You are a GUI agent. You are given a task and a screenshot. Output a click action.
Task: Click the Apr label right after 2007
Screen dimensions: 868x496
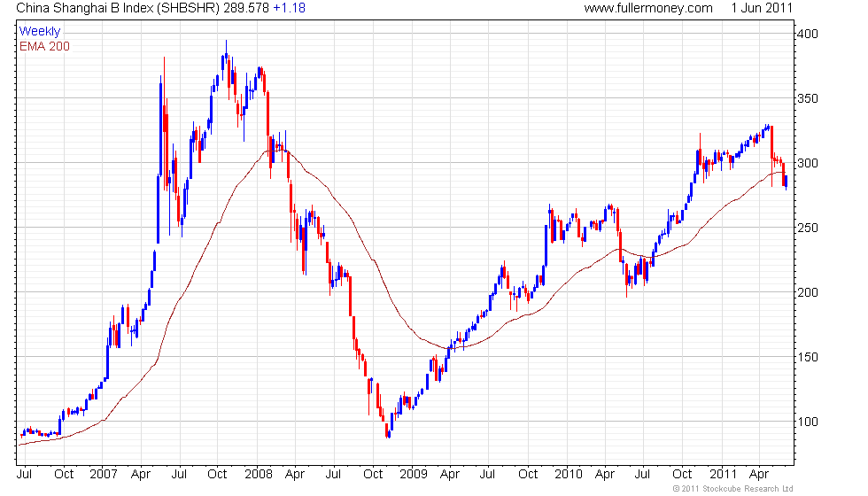[141, 475]
